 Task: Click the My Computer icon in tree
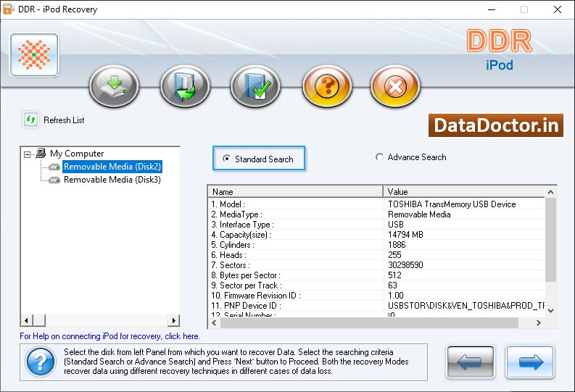[41, 153]
